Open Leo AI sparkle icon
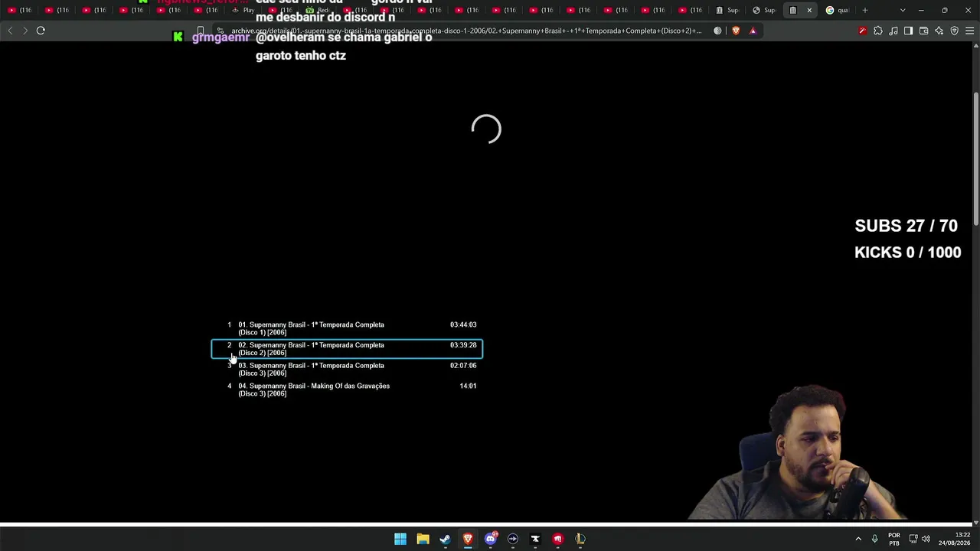Screen dimensions: 980x551 pos(939,31)
